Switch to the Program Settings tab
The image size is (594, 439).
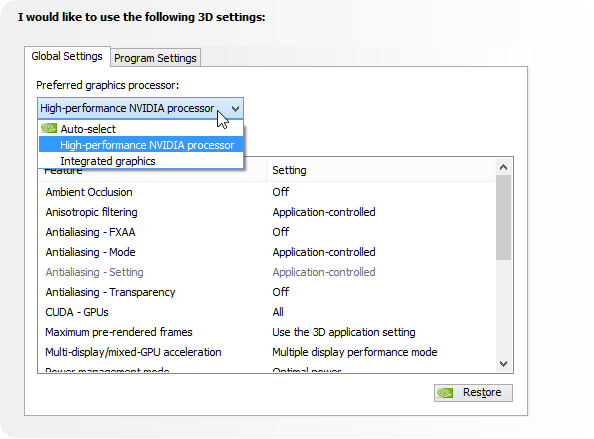click(x=155, y=58)
